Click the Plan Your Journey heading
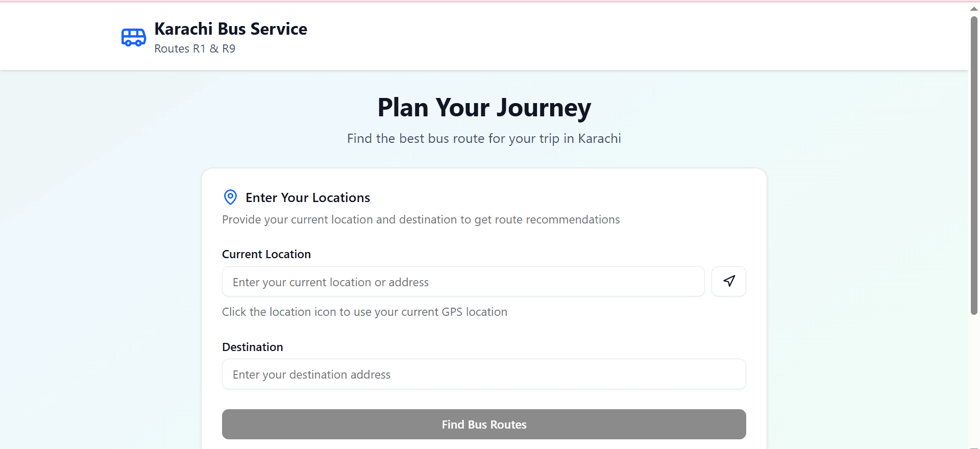 [x=484, y=108]
